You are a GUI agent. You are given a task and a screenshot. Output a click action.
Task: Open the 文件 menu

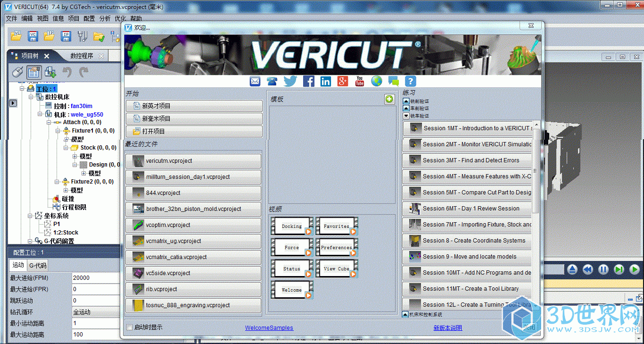(x=11, y=18)
